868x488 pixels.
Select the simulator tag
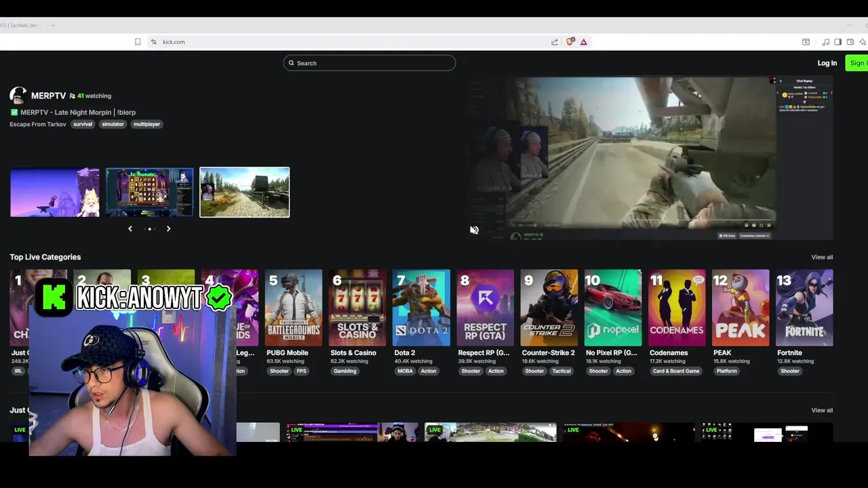pos(113,124)
